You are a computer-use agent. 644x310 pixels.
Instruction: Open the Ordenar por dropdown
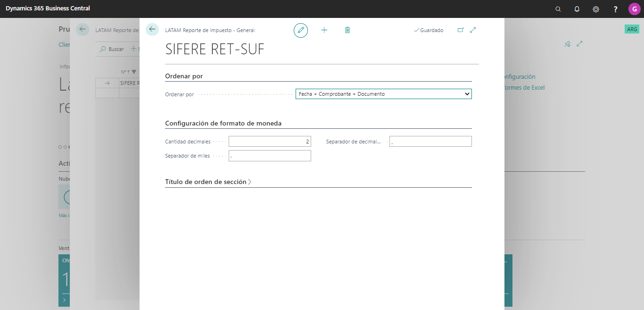click(384, 94)
